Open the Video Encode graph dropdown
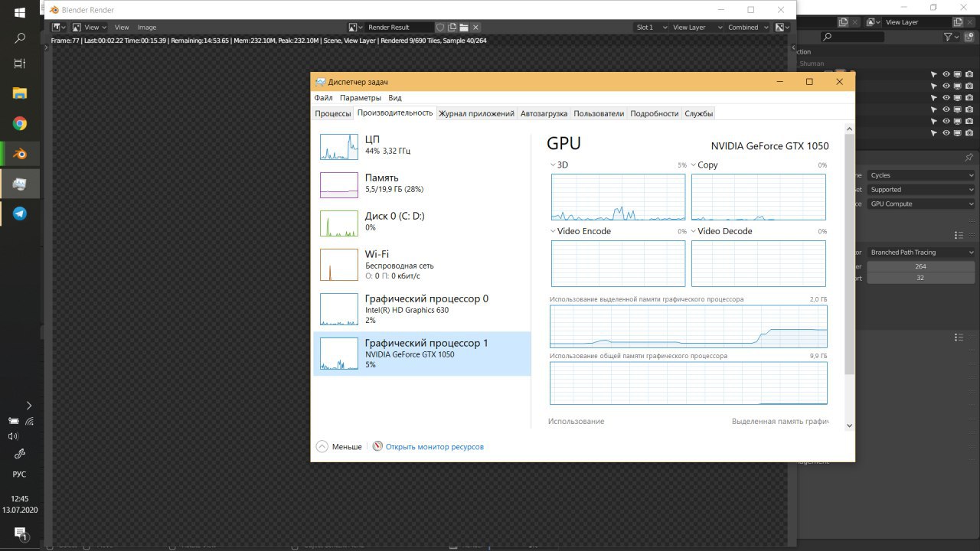 click(x=580, y=231)
